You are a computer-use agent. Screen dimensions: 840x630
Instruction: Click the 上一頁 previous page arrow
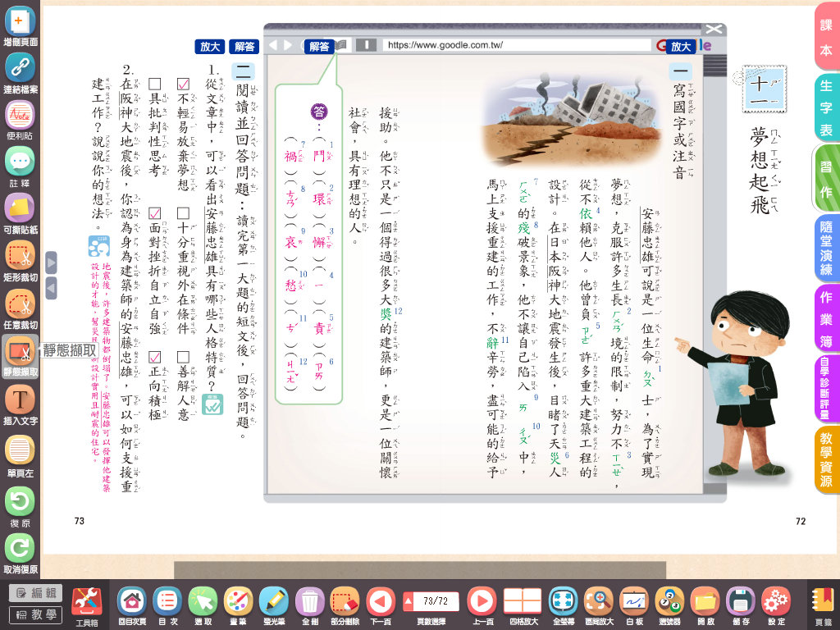point(482,606)
